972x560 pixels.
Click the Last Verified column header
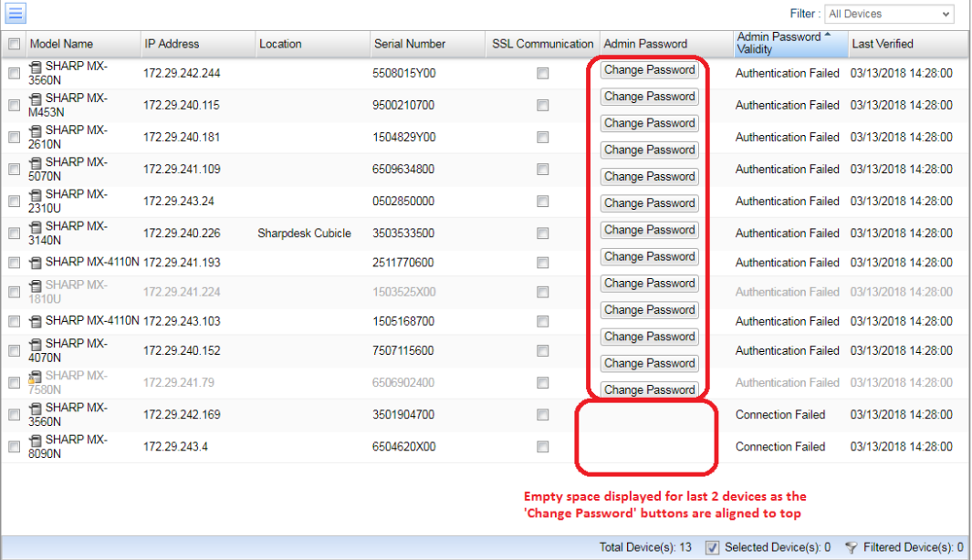[x=882, y=44]
